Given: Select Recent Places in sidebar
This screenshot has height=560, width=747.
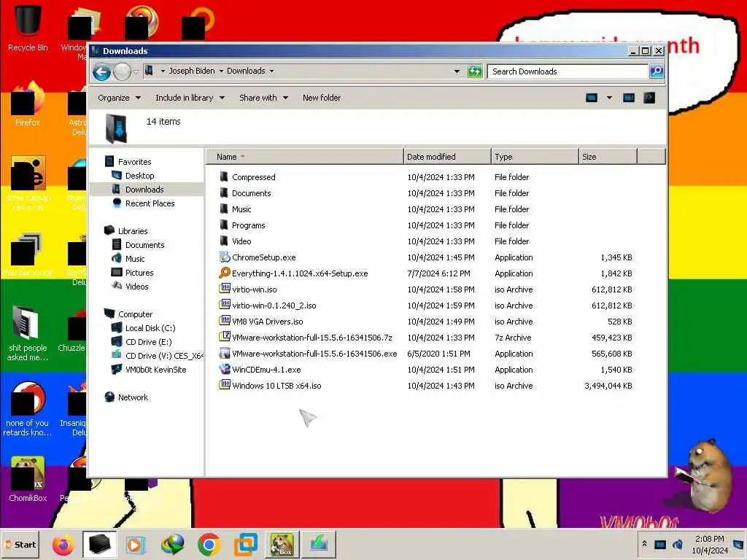Looking at the screenshot, I should (x=150, y=203).
